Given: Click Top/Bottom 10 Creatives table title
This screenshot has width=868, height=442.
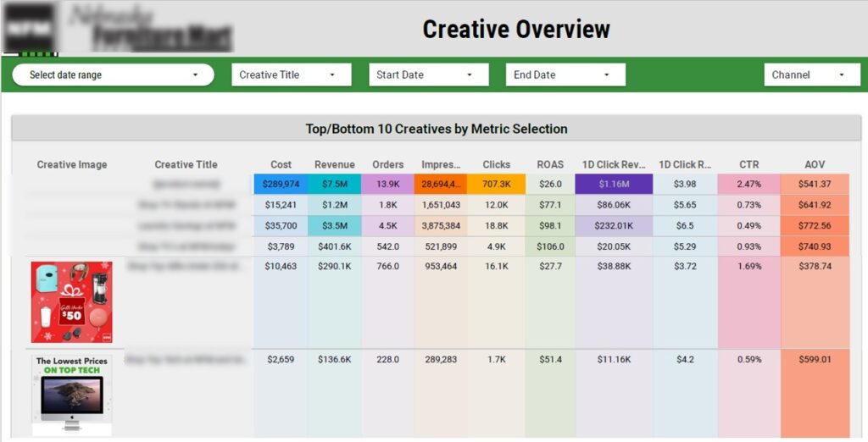Looking at the screenshot, I should (437, 129).
